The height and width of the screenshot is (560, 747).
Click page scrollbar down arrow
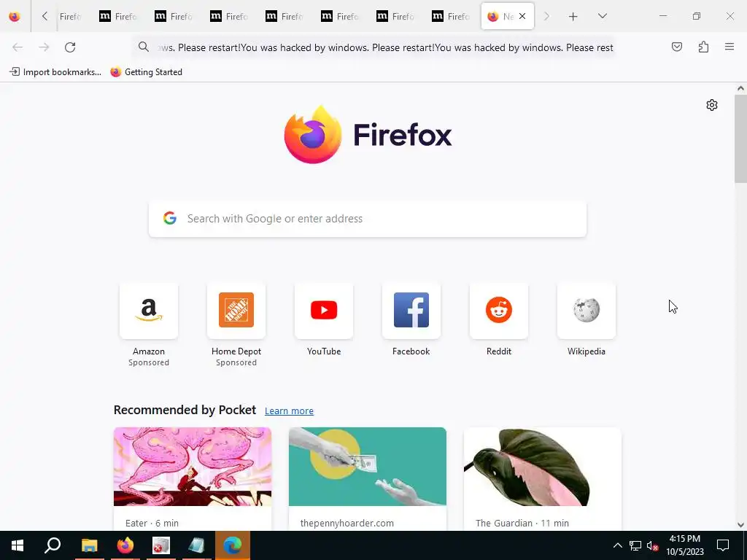tap(740, 525)
